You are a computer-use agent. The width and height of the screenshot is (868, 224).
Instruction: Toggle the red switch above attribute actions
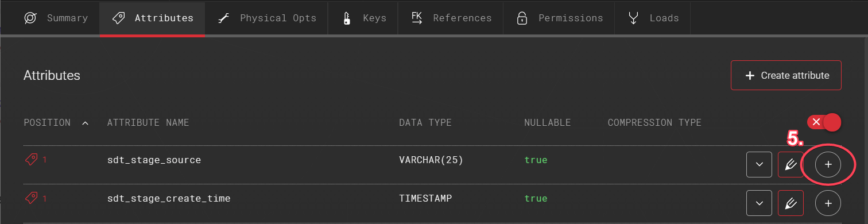(824, 122)
